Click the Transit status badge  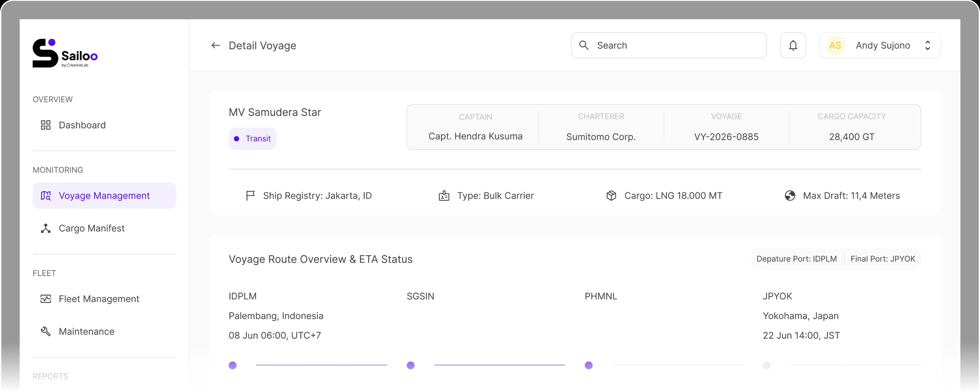pos(252,139)
